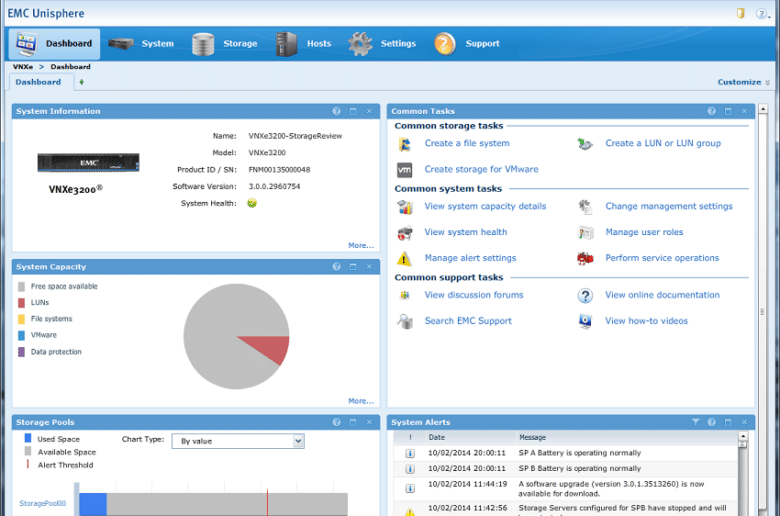Open the System navigation item
This screenshot has width=780, height=516.
click(141, 44)
